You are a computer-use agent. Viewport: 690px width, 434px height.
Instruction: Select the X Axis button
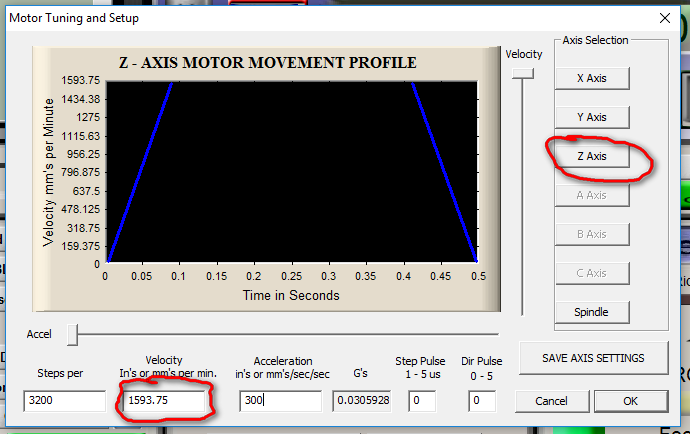point(592,78)
